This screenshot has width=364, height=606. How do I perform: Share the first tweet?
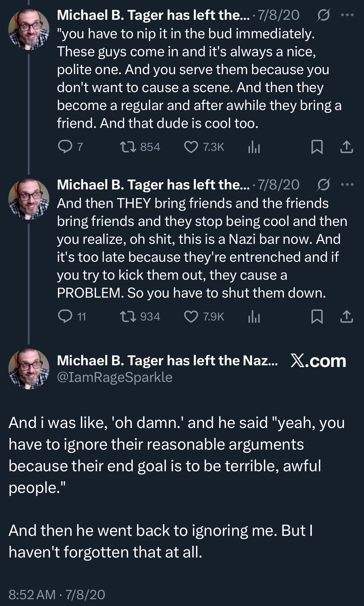tap(346, 147)
